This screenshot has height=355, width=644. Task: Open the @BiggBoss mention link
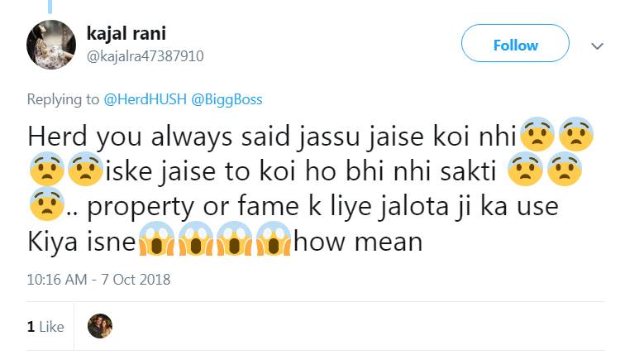227,99
